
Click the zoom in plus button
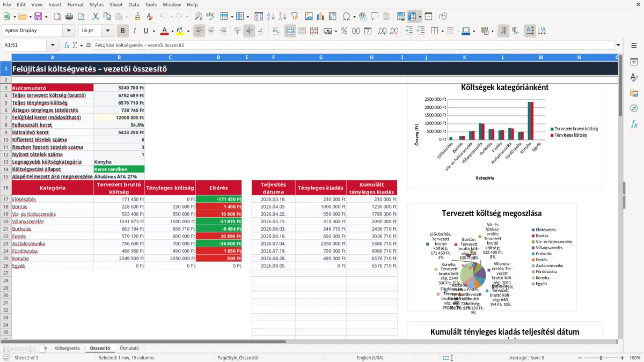click(623, 358)
